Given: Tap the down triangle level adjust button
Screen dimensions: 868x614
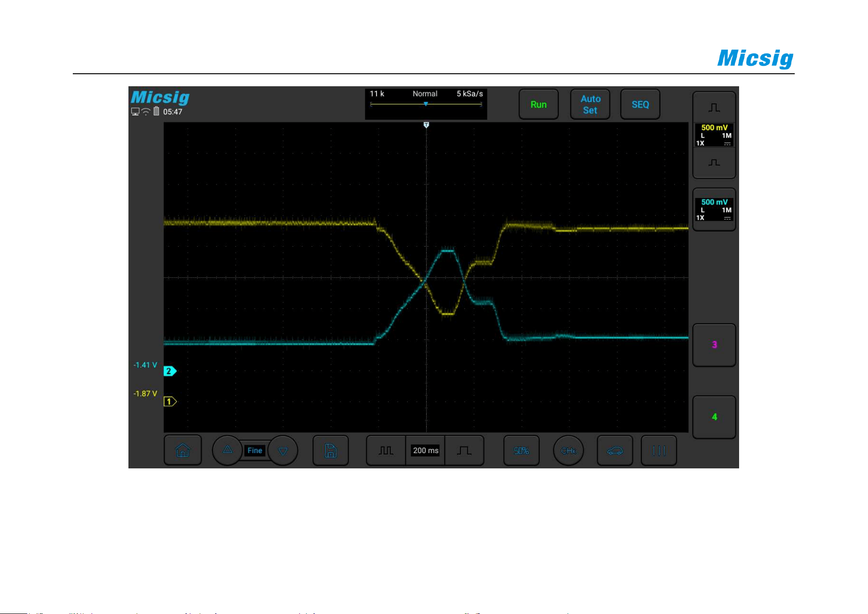Looking at the screenshot, I should pyautogui.click(x=283, y=450).
